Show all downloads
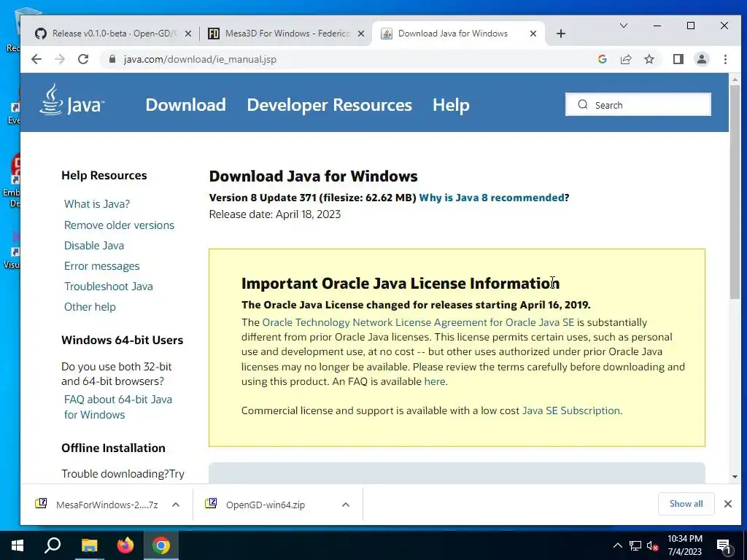The width and height of the screenshot is (747, 560). (x=686, y=504)
